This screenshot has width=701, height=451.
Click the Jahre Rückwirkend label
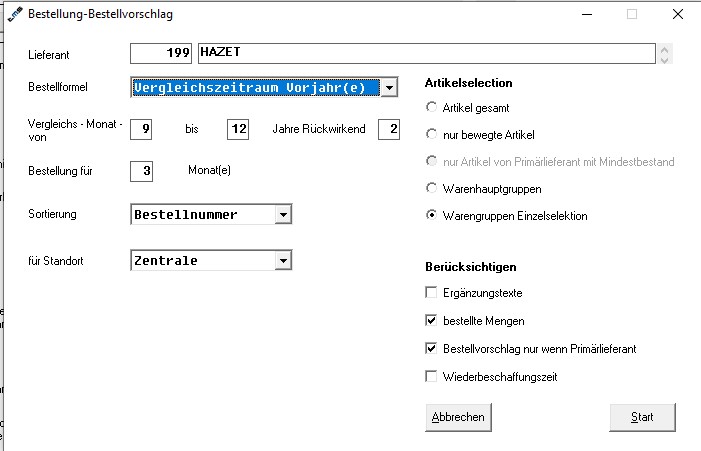click(319, 129)
